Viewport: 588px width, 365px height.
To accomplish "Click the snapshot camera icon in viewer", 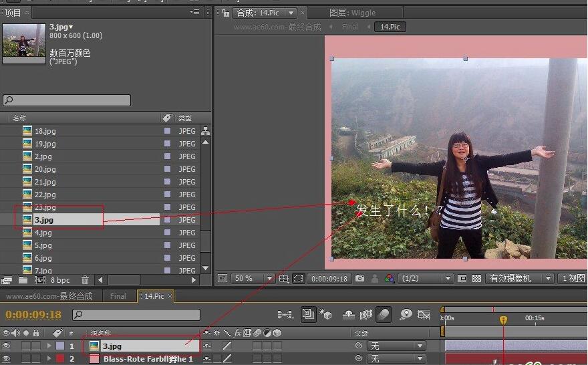I will [x=360, y=279].
